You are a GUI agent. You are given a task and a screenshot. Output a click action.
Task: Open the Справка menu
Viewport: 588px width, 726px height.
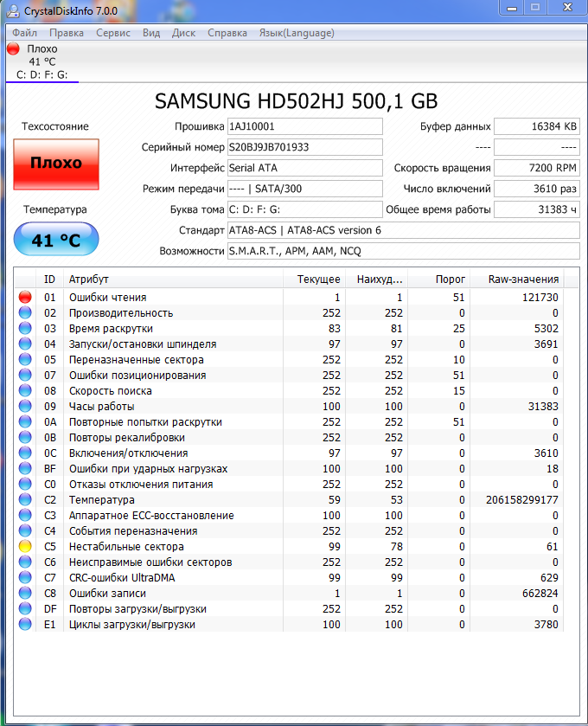[227, 33]
